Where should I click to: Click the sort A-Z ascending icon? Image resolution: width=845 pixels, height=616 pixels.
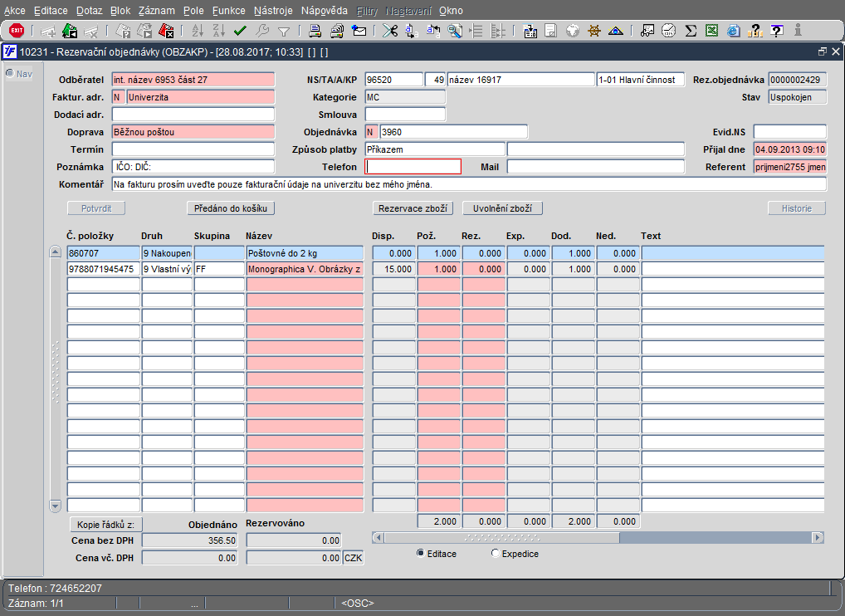pos(198,31)
